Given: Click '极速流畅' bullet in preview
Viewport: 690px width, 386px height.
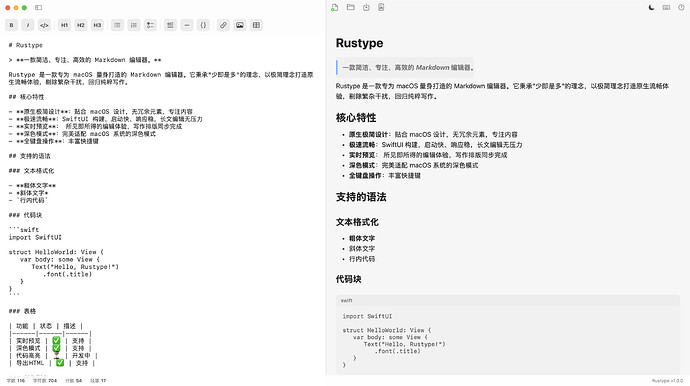Looking at the screenshot, I should (436, 145).
